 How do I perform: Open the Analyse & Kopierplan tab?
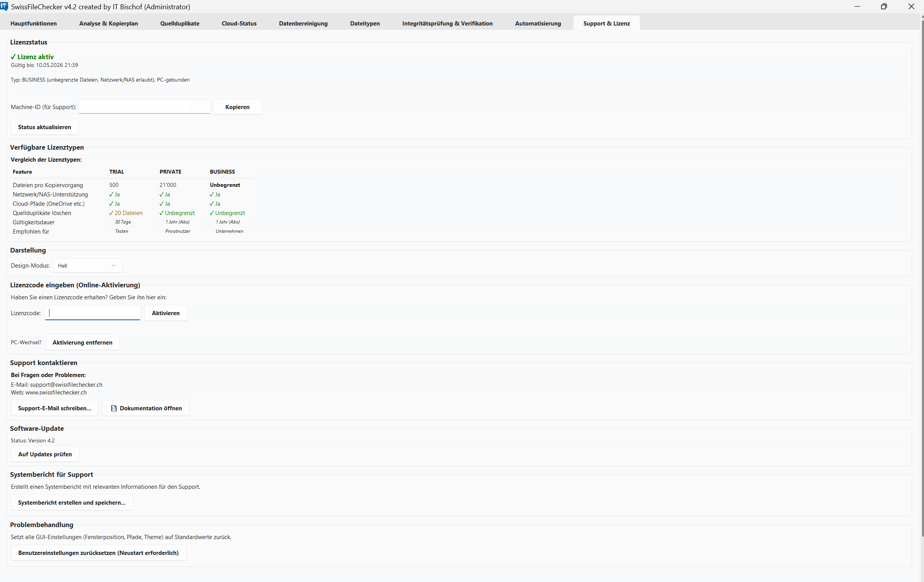(x=108, y=23)
